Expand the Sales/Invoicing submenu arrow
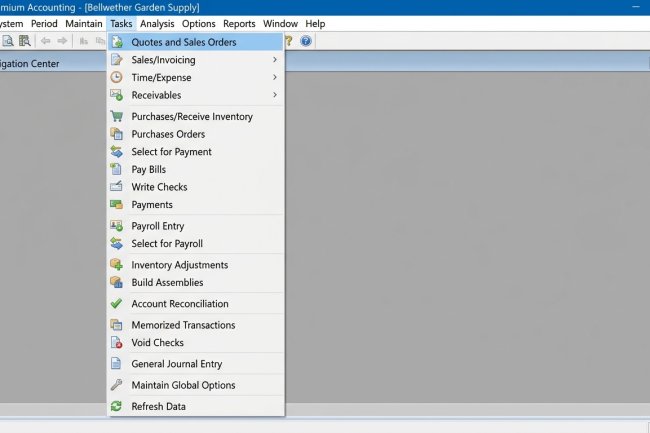This screenshot has width=650, height=433. coord(275,60)
